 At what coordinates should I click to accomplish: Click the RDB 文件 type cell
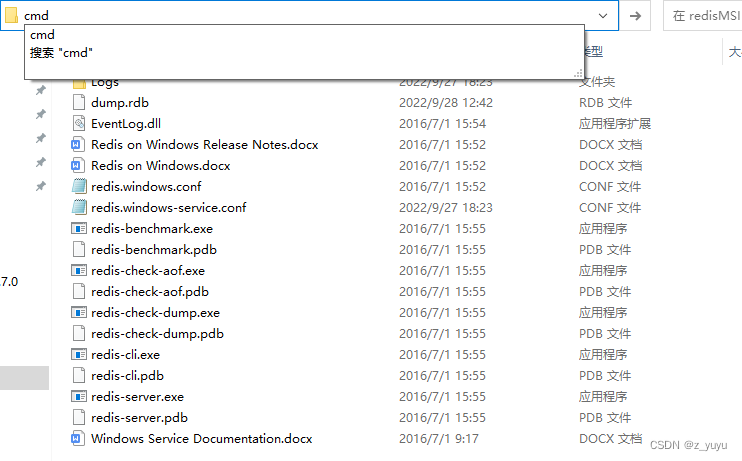(x=605, y=103)
